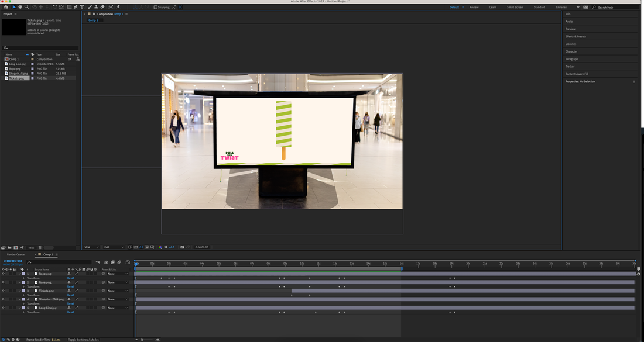Image resolution: width=644 pixels, height=342 pixels.
Task: Delete selected item with the trash icon
Action: coord(40,247)
